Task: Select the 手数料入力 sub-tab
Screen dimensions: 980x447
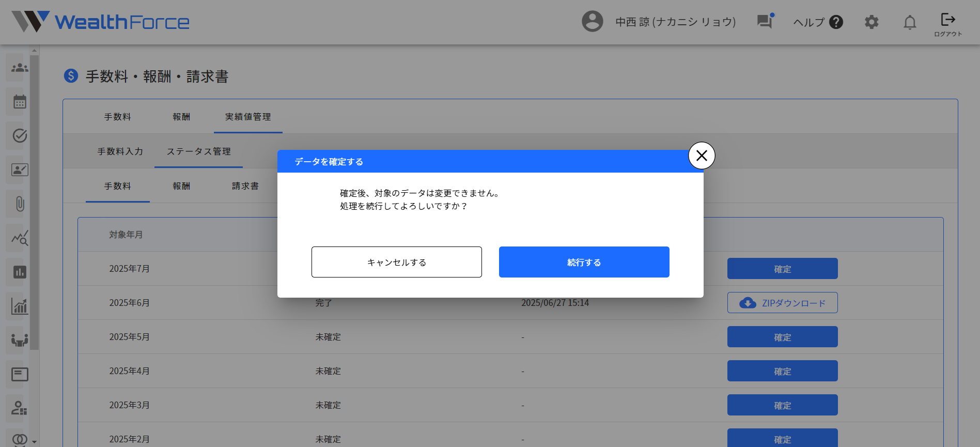Action: pos(120,151)
